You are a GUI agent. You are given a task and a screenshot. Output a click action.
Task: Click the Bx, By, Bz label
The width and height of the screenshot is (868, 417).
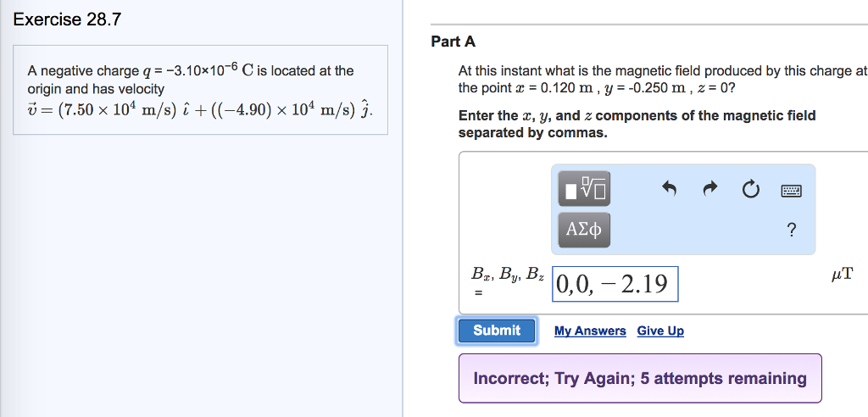point(508,275)
